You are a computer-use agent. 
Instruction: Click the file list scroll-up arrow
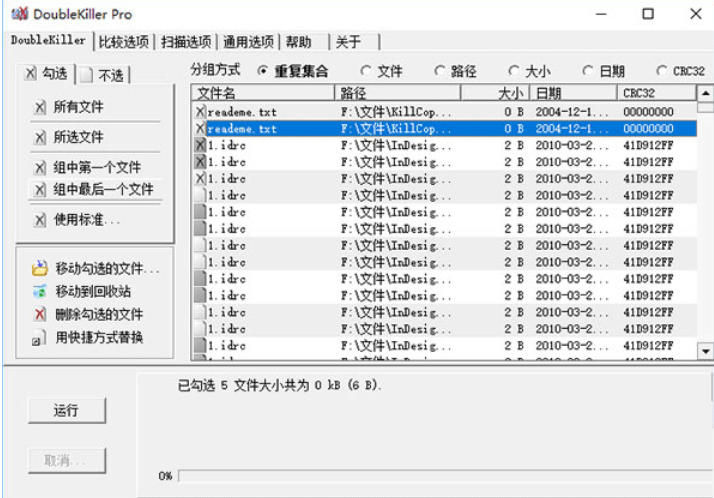(705, 93)
